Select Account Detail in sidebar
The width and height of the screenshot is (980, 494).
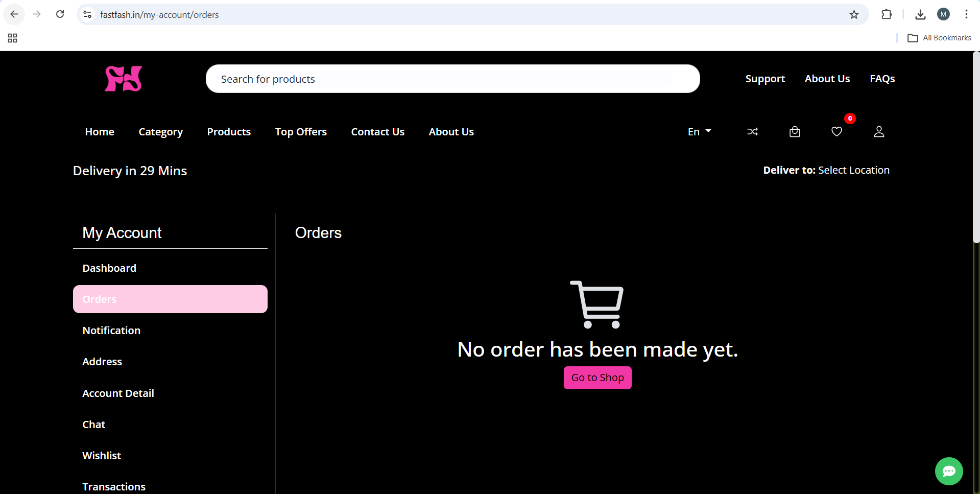(118, 393)
